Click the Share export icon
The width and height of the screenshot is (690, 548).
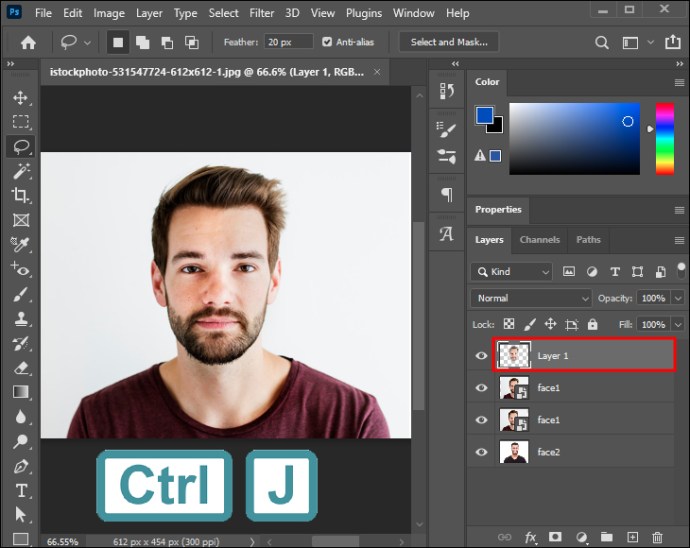672,42
